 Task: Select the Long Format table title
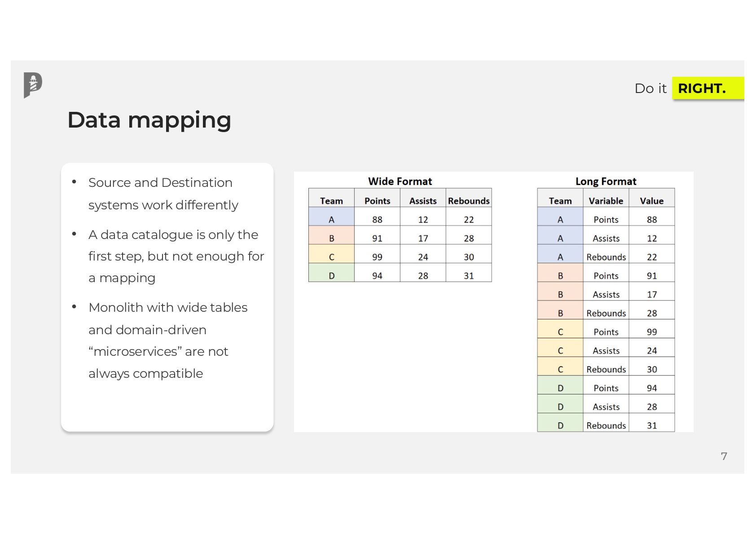point(606,181)
